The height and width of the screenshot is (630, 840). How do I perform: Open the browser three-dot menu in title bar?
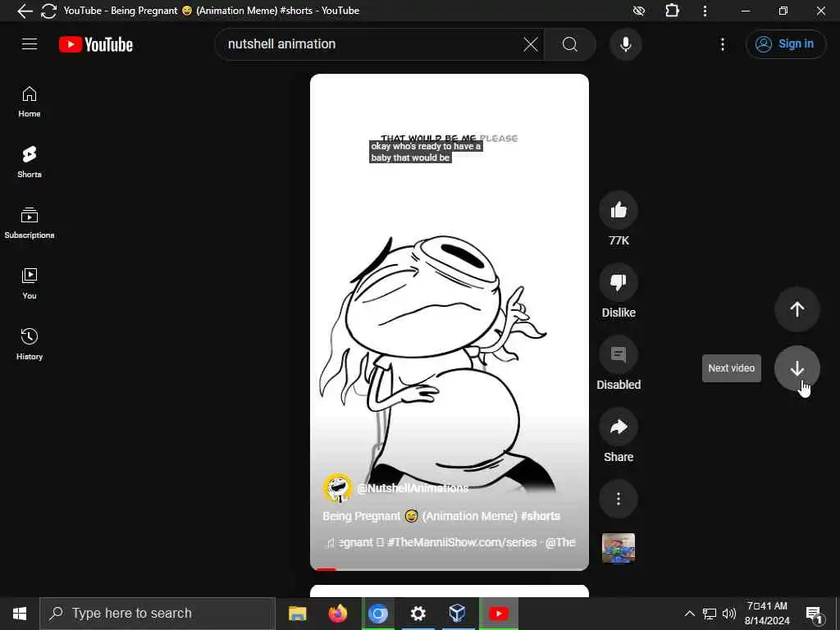pos(705,11)
